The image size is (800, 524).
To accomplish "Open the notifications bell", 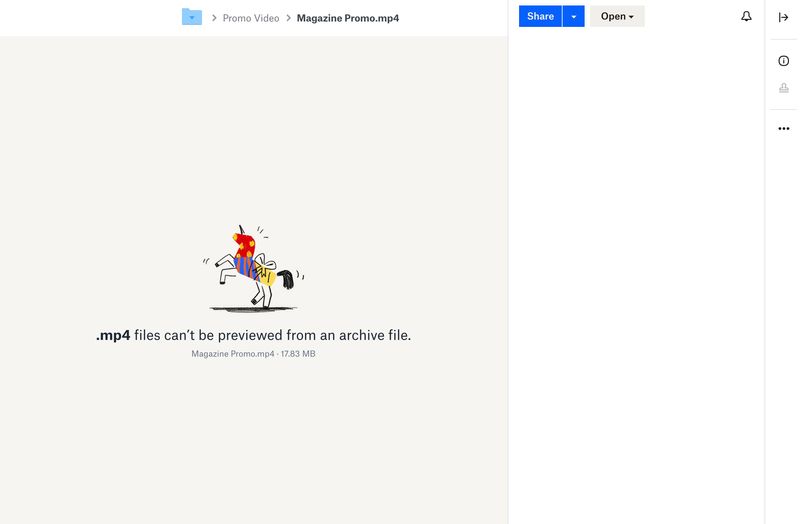I will tap(746, 17).
